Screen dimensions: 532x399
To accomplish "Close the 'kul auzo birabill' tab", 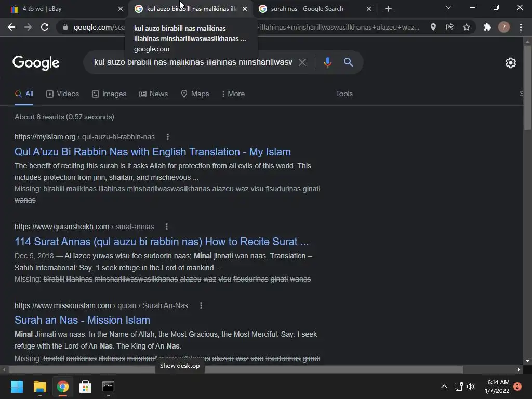I will (245, 9).
